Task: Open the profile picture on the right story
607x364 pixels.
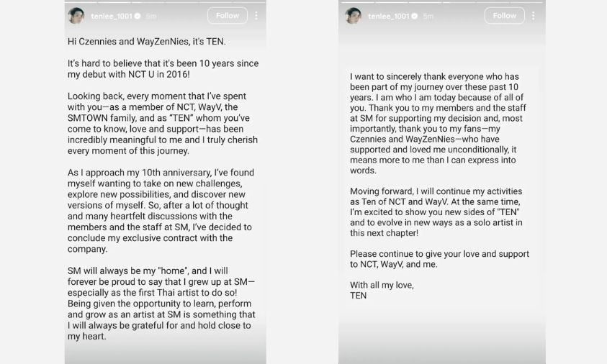Action: 353,16
